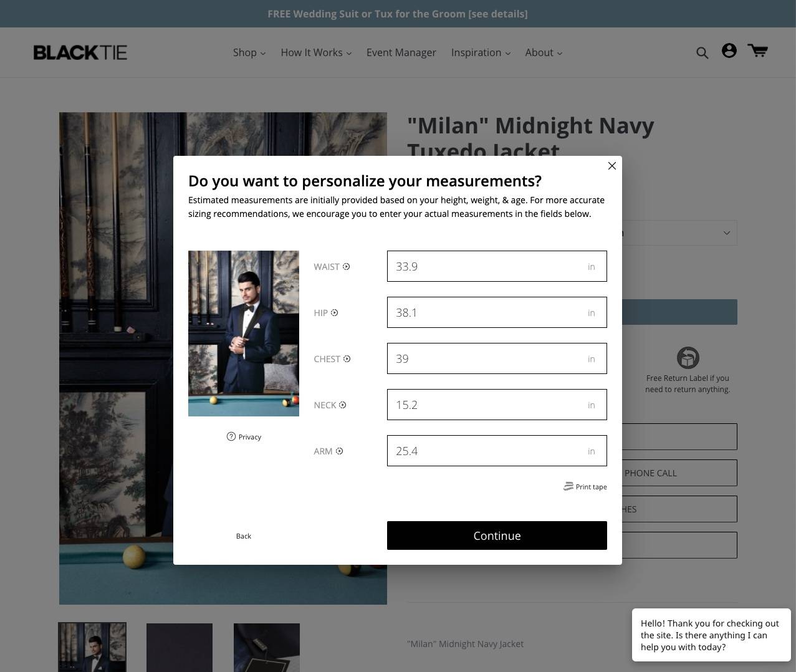
Task: Click the black Continue button
Action: 497,535
